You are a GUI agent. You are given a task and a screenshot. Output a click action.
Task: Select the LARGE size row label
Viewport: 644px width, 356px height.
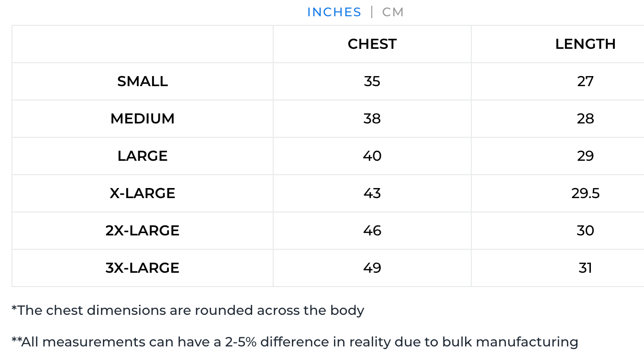[x=143, y=156]
